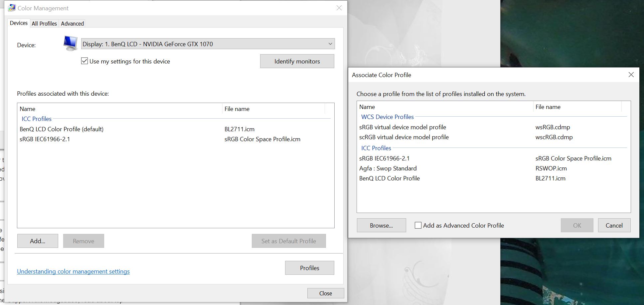Select Agfa : Swop Standard profile
644x305 pixels.
tap(388, 168)
